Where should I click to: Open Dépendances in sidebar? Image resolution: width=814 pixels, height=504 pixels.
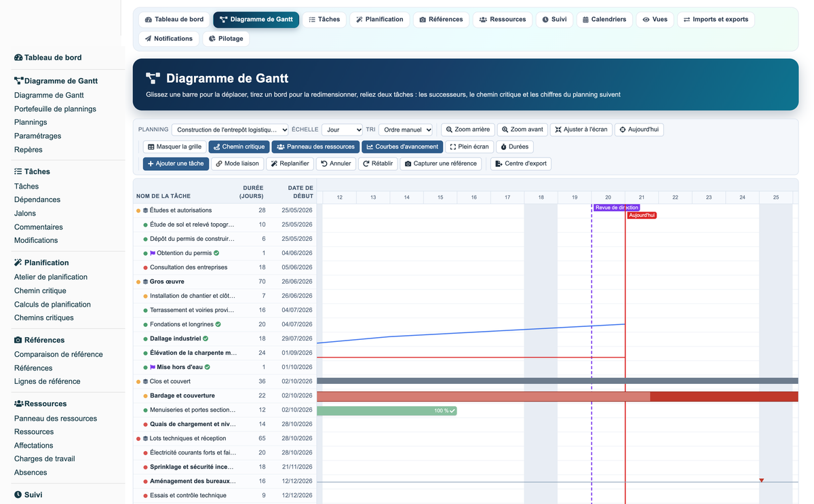[37, 199]
